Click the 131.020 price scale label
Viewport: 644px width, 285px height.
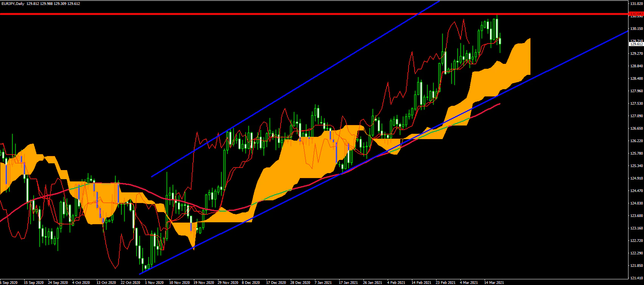click(x=636, y=4)
